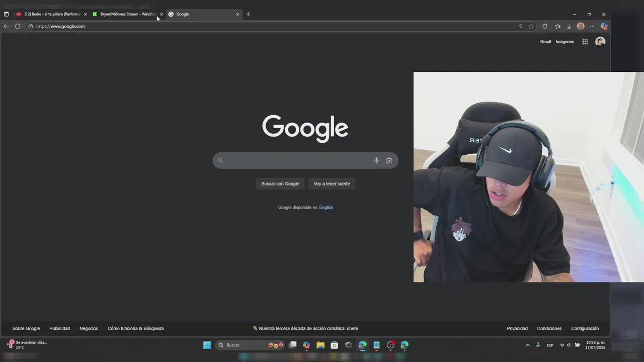Open Publicidad footer link
This screenshot has width=644, height=362.
(x=60, y=328)
